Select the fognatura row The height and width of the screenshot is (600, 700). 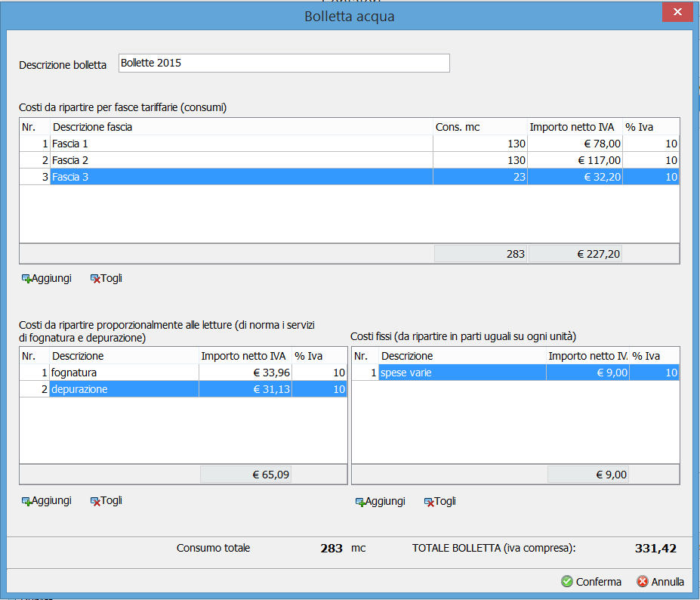pos(183,373)
